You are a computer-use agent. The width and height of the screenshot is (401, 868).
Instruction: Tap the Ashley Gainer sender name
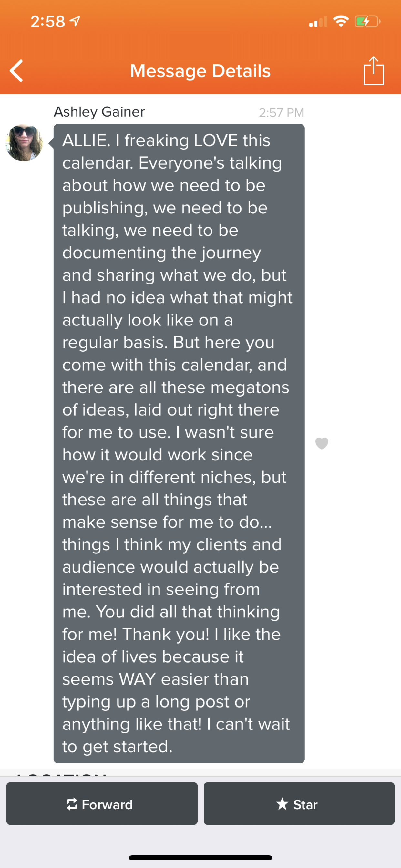[99, 112]
